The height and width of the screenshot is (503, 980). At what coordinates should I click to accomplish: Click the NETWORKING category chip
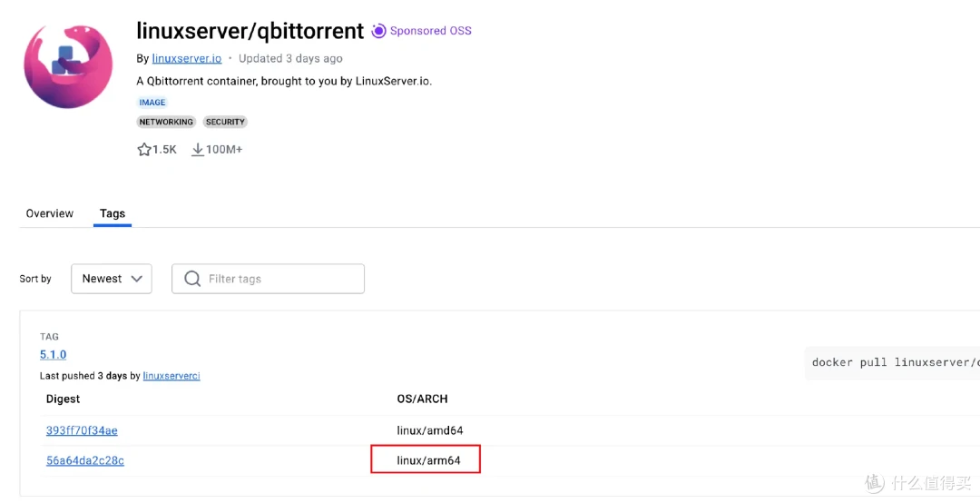point(166,122)
